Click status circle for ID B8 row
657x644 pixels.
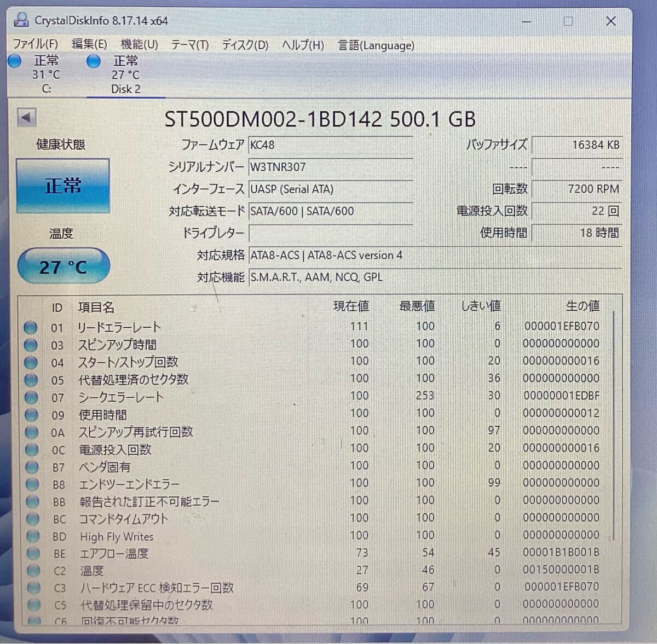click(32, 484)
